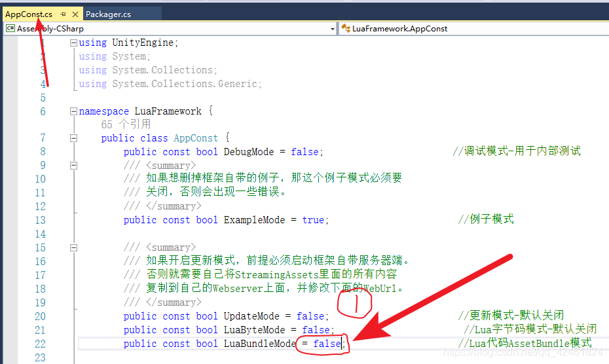609x364 pixels.
Task: Click the '//例子模式' comment
Action: point(486,219)
